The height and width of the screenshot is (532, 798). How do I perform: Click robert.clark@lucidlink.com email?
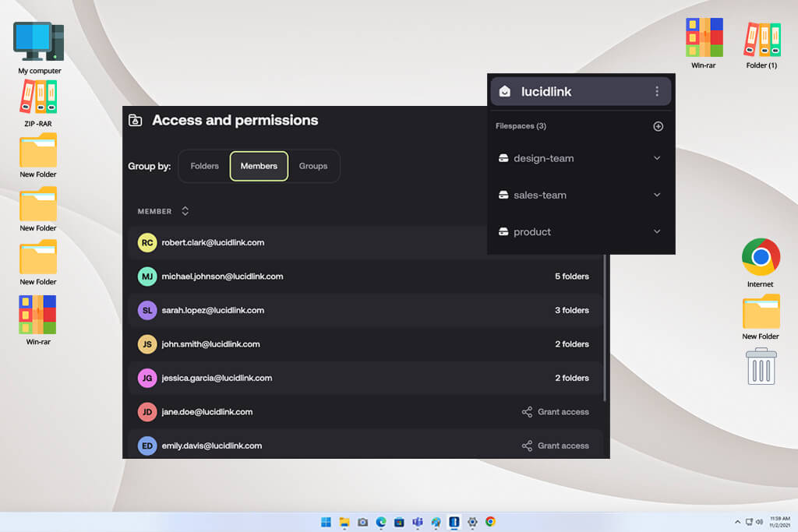213,242
